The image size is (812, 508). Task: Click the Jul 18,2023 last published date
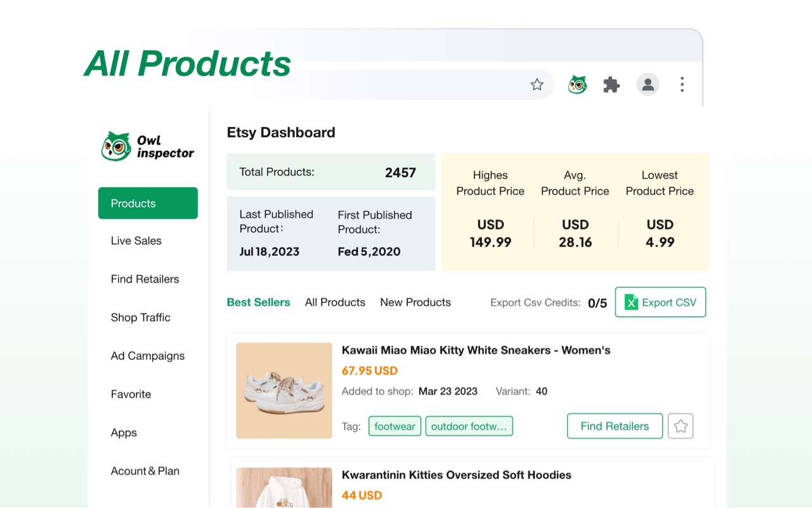pyautogui.click(x=269, y=251)
